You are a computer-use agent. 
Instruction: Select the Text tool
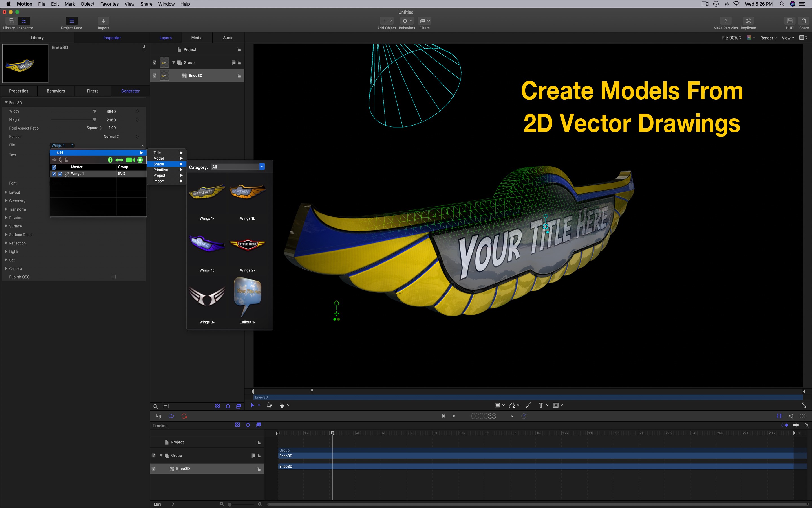coord(541,405)
